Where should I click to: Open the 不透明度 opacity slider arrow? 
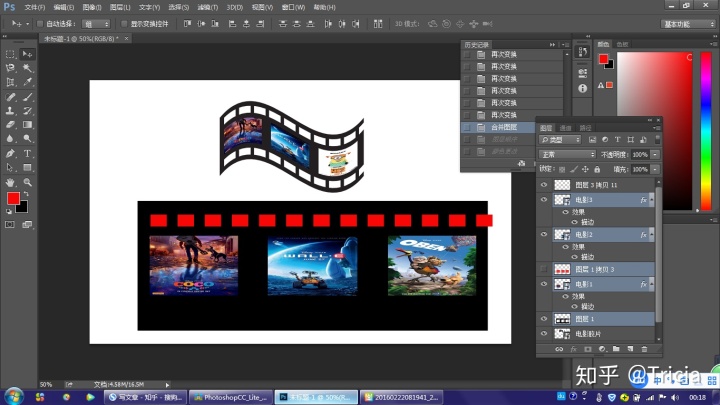click(655, 155)
